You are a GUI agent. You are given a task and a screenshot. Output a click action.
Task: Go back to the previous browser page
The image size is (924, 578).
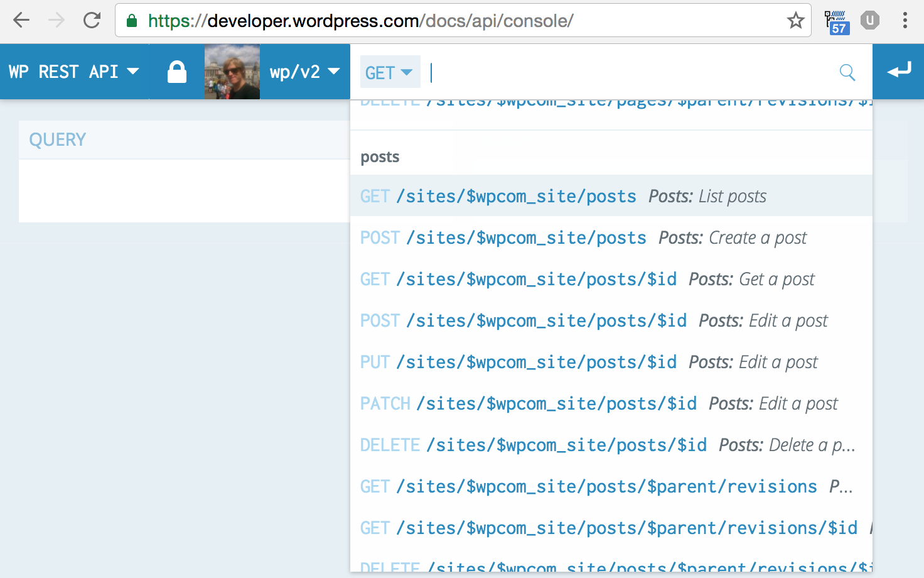coord(21,21)
